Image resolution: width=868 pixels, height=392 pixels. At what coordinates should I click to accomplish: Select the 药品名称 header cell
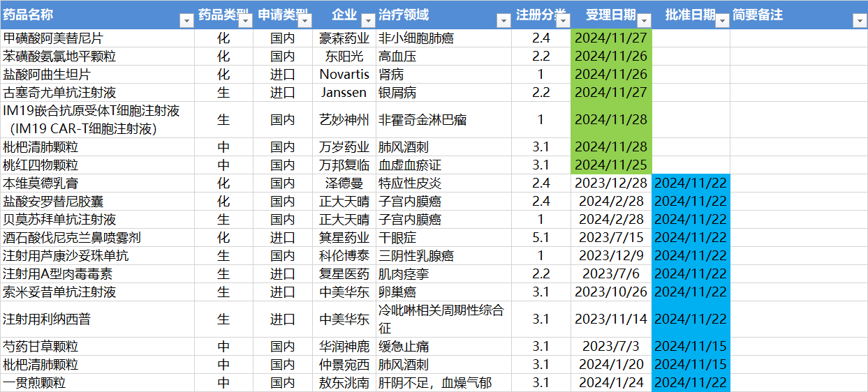tap(97, 15)
